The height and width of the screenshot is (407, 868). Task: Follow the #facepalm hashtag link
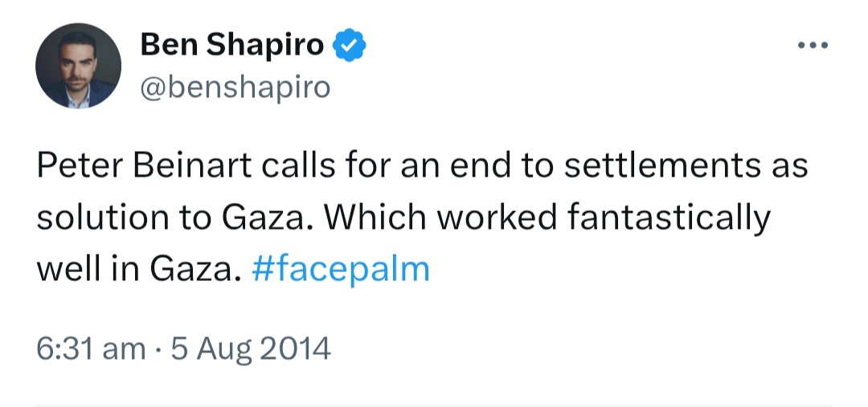point(341,271)
